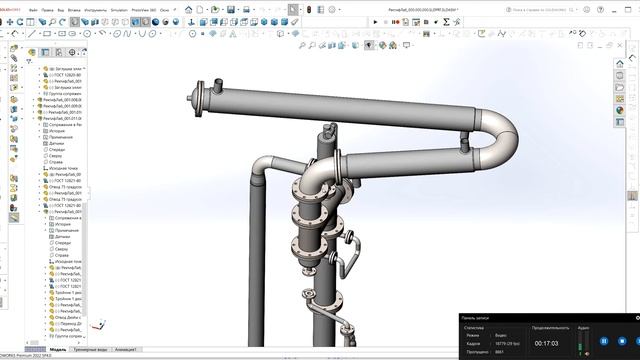This screenshot has height=360, width=640.
Task: Open the PropertyManager tab icon
Action: [45, 52]
